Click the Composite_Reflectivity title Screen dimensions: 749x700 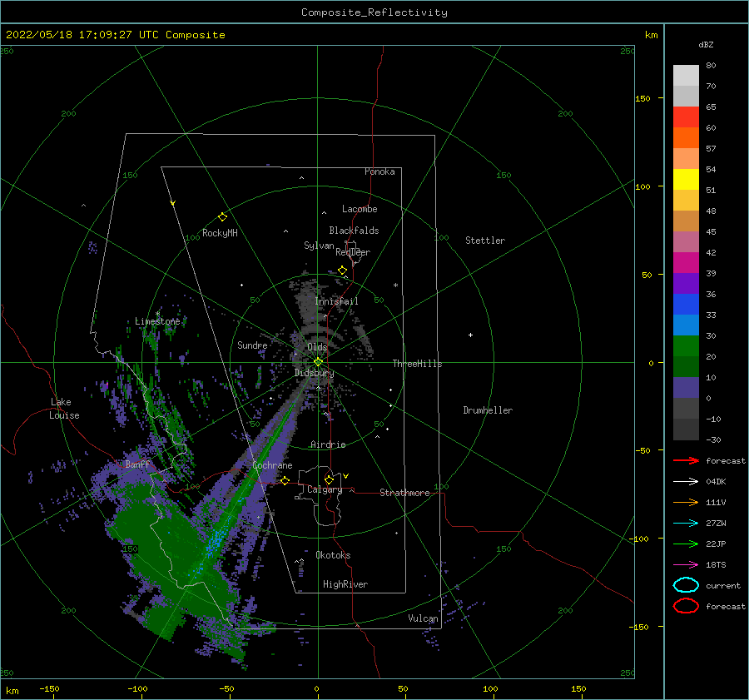tap(374, 12)
